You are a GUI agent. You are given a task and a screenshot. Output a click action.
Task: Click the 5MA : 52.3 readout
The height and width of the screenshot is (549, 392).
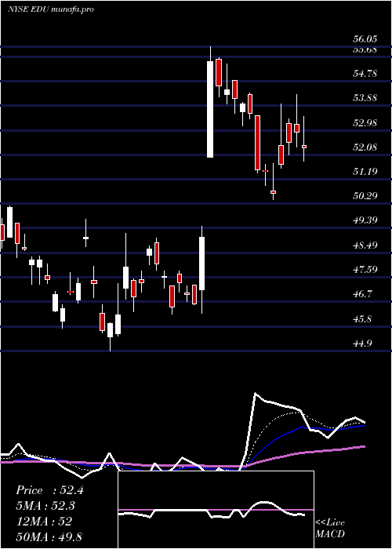pos(45,506)
